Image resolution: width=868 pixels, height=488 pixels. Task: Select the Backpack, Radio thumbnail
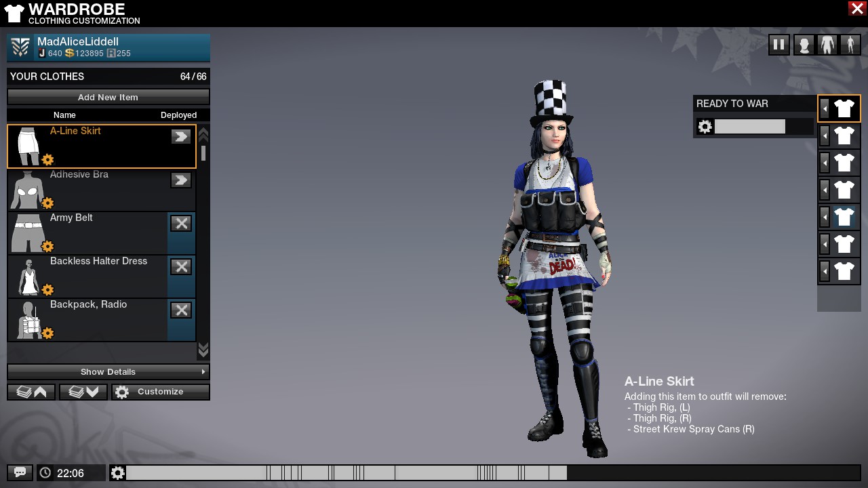click(x=28, y=319)
